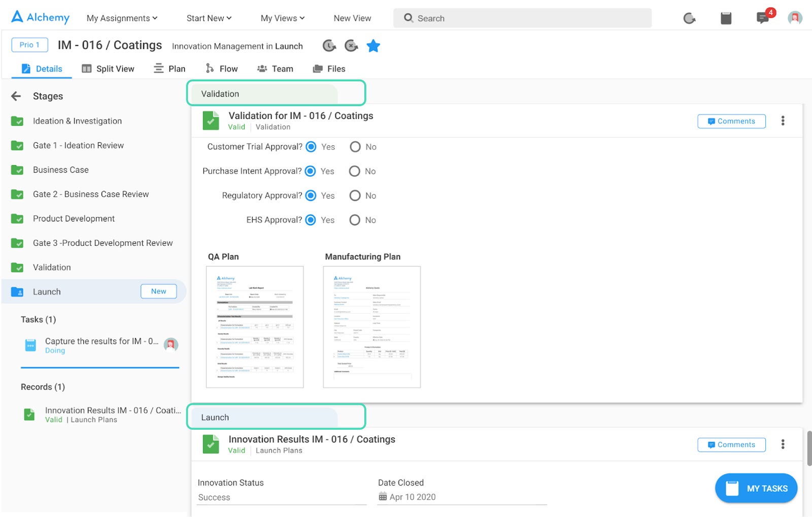
Task: Select 'Gate 1 - Ideation Review' stage
Action: 78,145
